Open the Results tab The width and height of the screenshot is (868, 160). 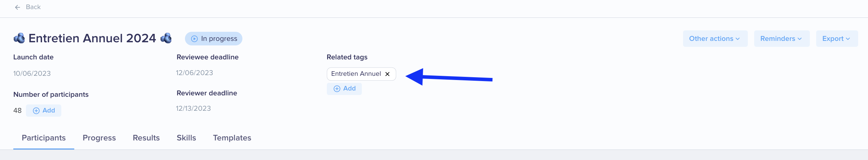146,138
